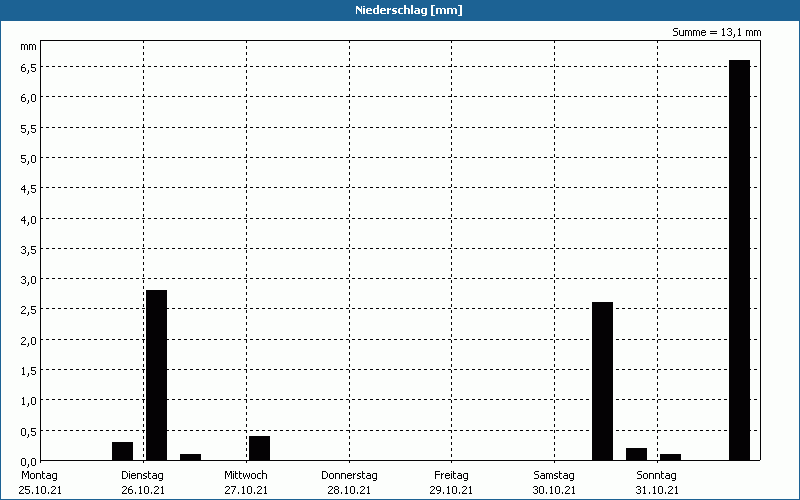Click the Montag axis label
Screen dimensions: 800x500
[39, 475]
